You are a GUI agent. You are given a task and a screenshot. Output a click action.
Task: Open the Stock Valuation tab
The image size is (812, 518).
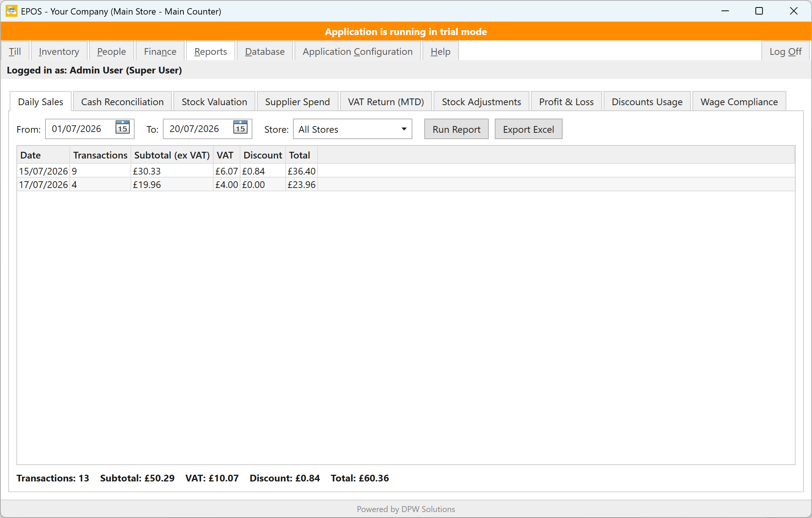point(214,101)
